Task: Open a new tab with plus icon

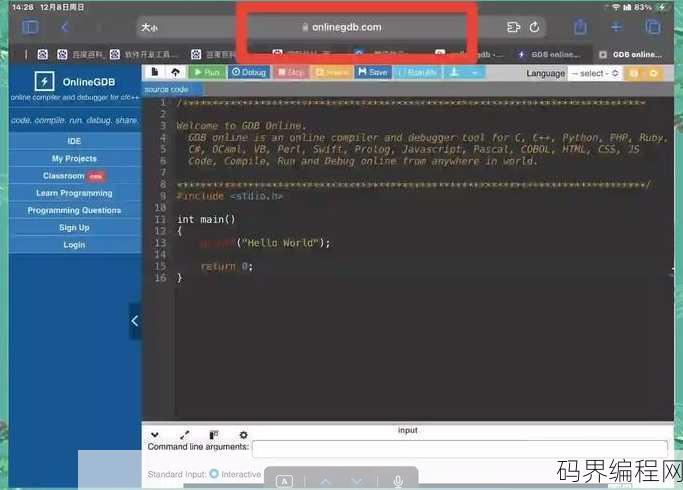Action: point(616,27)
